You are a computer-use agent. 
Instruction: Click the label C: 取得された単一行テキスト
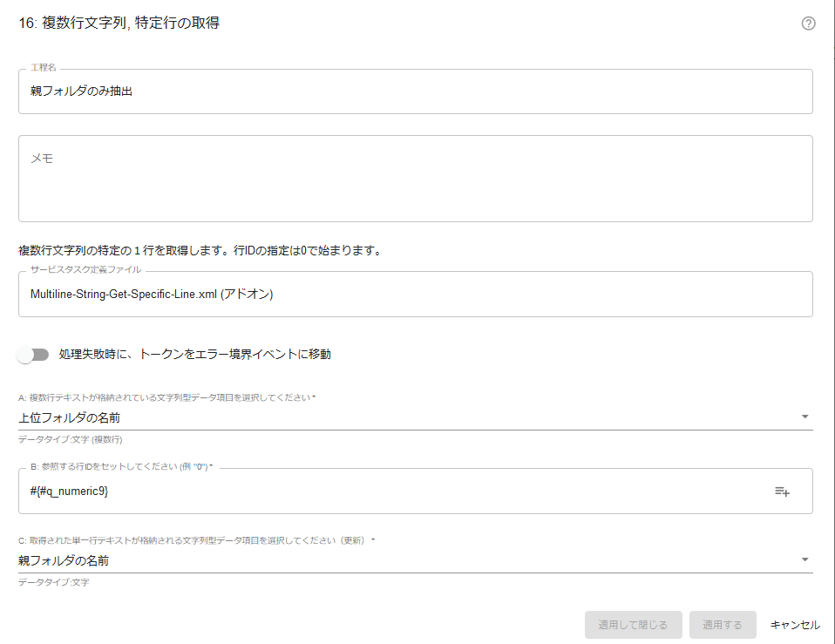coord(196,541)
